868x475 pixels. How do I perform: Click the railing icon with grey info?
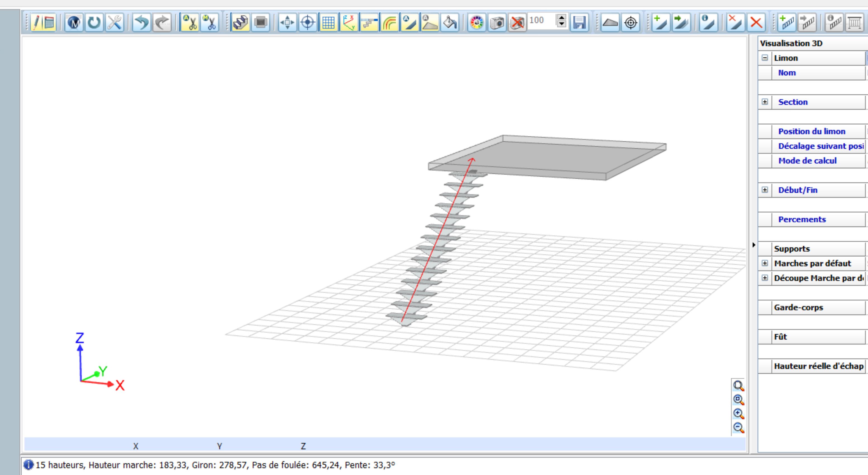coord(835,23)
